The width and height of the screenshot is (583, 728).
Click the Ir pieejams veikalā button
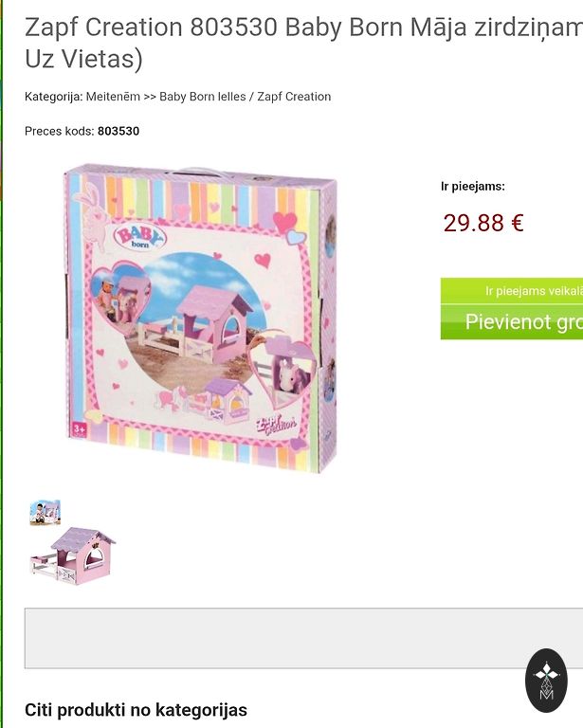click(x=512, y=291)
